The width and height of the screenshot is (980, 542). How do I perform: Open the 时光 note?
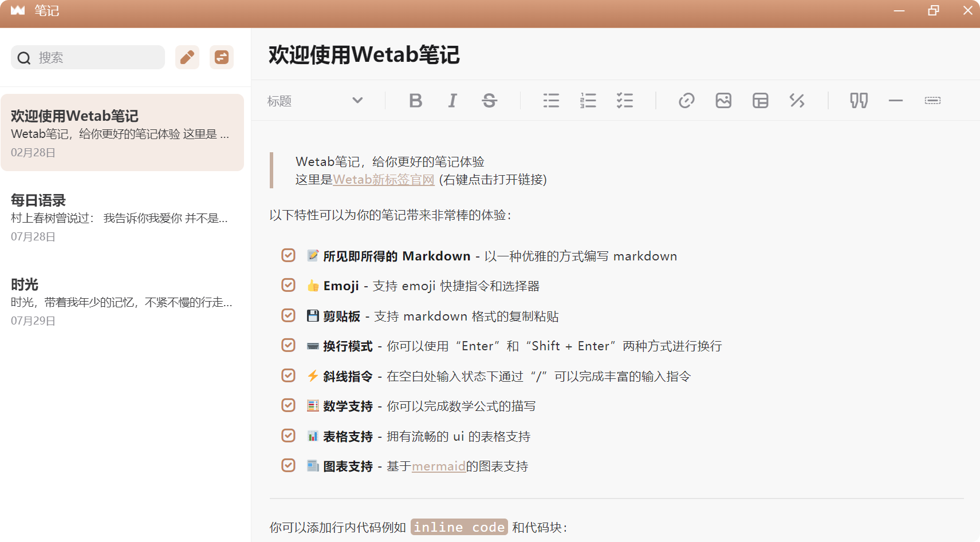point(122,301)
